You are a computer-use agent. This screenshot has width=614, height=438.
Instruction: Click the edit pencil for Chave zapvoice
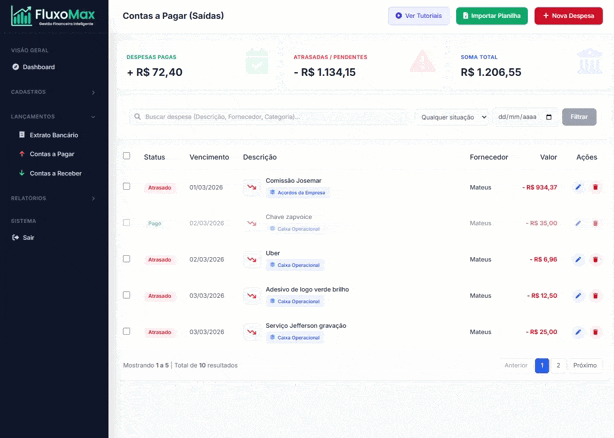tap(578, 223)
